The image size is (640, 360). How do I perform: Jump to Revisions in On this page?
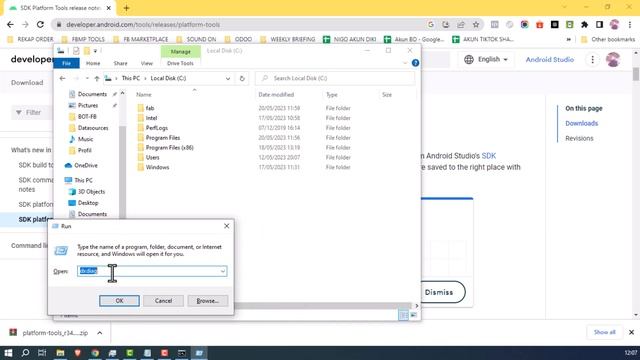click(x=579, y=138)
